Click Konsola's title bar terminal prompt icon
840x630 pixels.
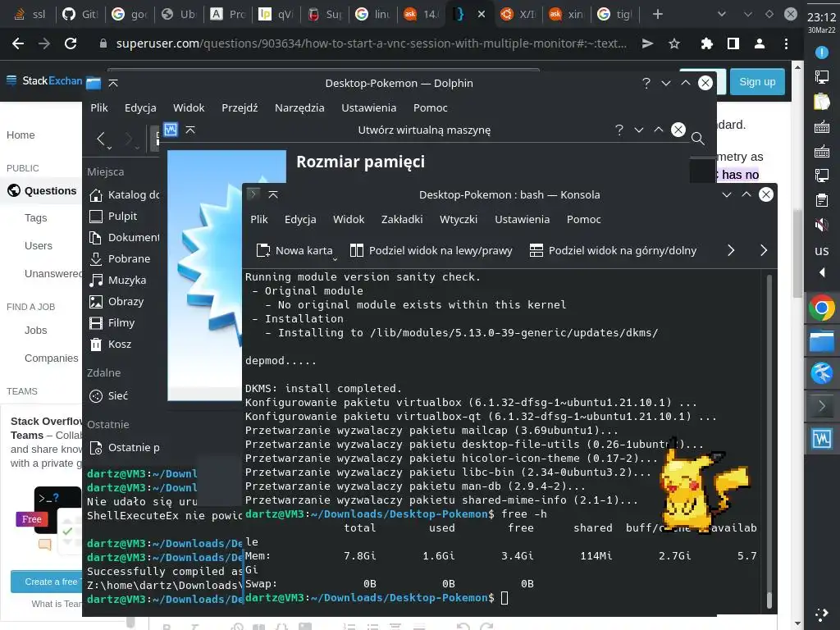tap(253, 194)
